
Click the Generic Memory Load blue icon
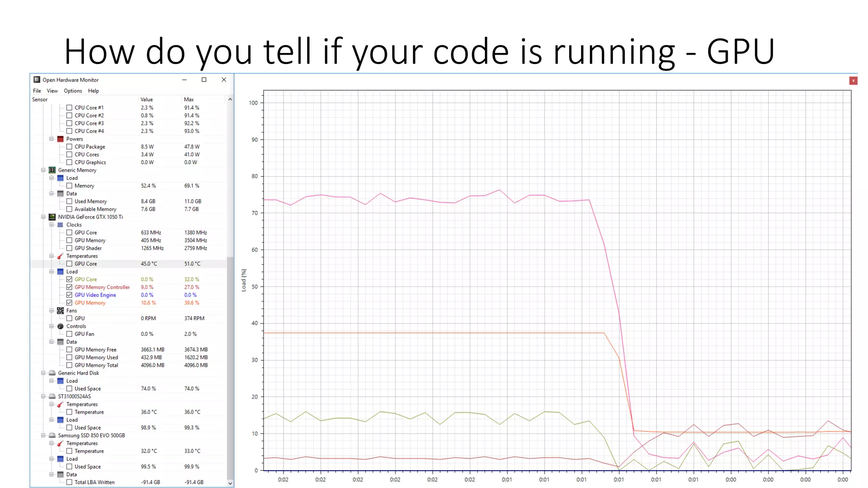pyautogui.click(x=60, y=178)
